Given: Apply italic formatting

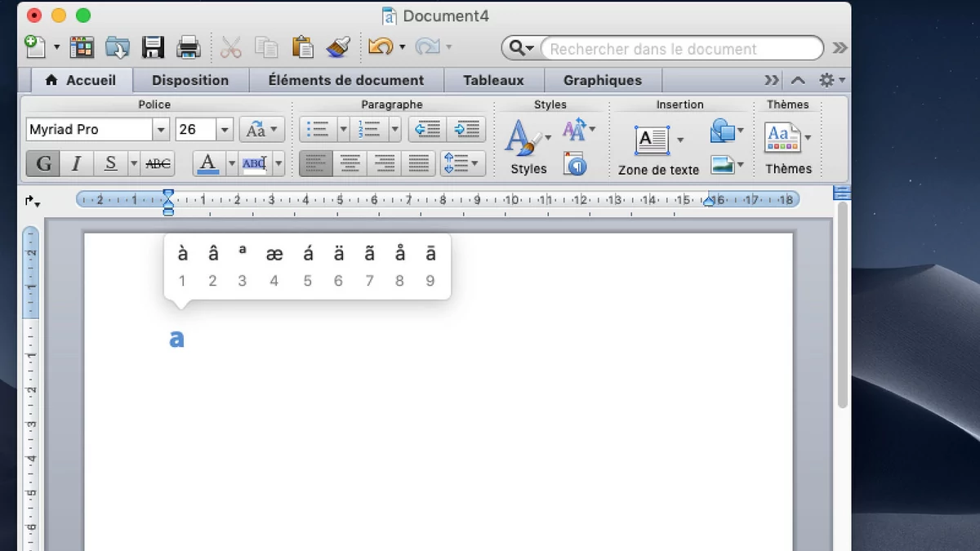Looking at the screenshot, I should pyautogui.click(x=76, y=163).
